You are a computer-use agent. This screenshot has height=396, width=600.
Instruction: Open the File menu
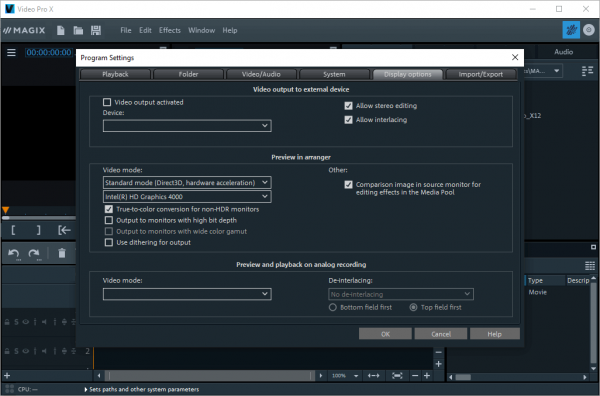(x=126, y=30)
